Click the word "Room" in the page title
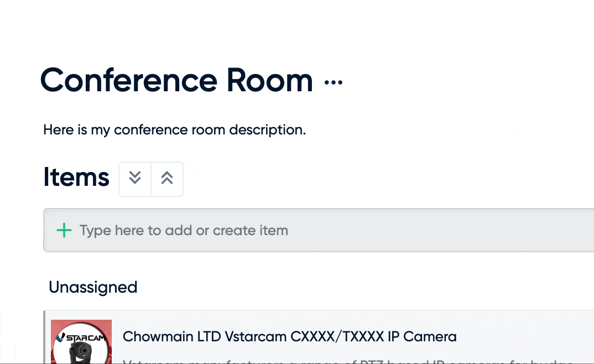The image size is (594, 364). click(270, 80)
